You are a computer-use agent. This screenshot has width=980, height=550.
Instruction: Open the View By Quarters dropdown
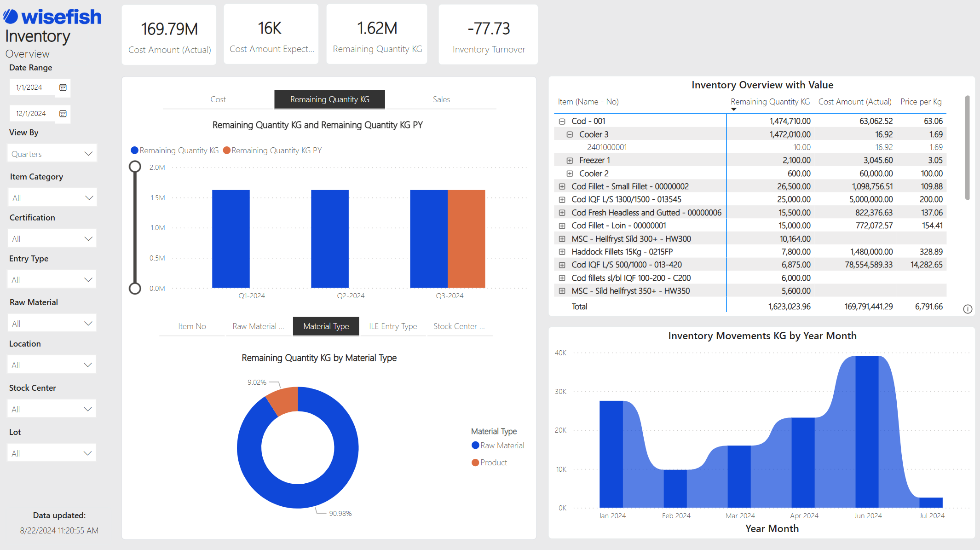click(52, 154)
